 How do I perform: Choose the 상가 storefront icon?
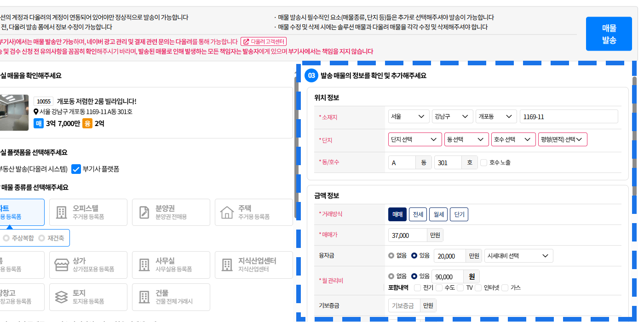tap(61, 264)
